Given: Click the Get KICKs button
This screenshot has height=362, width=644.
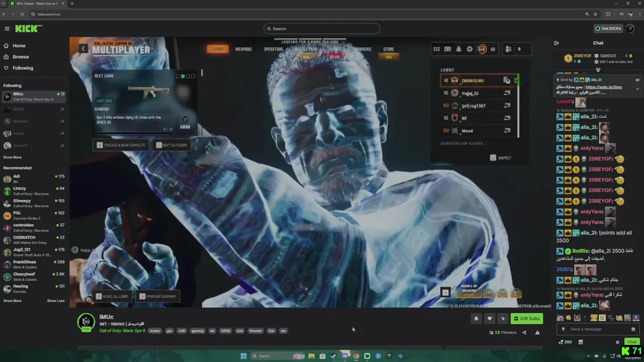Looking at the screenshot, I should [x=608, y=29].
